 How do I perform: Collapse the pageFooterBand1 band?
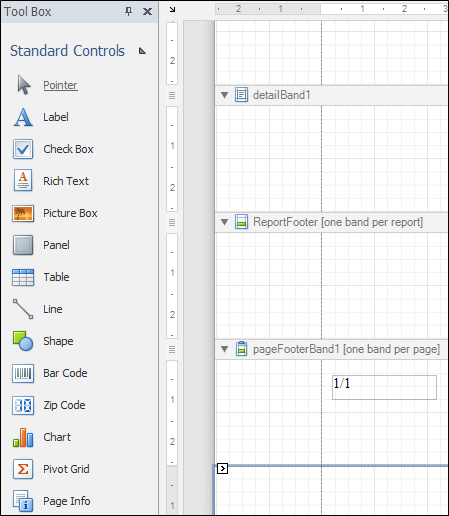224,349
